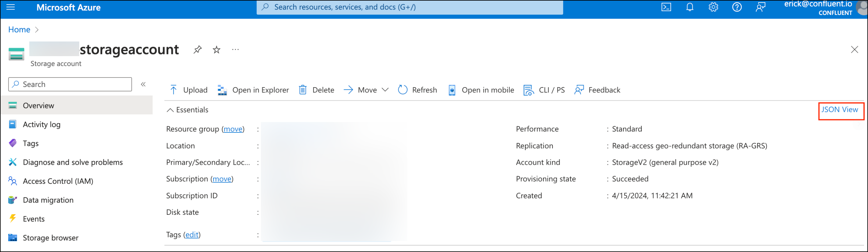
Task: Click the Upload button label
Action: (195, 90)
